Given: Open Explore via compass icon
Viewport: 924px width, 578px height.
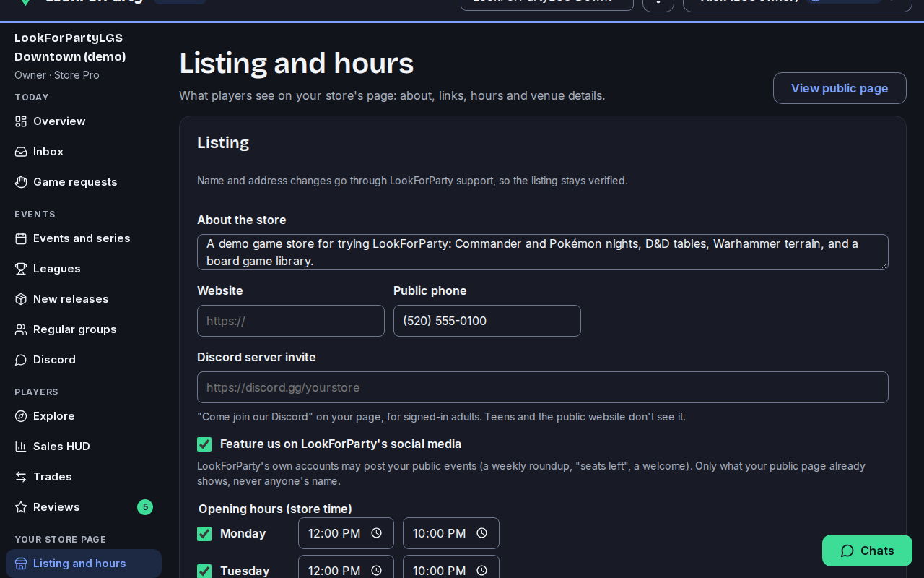Looking at the screenshot, I should pos(21,416).
